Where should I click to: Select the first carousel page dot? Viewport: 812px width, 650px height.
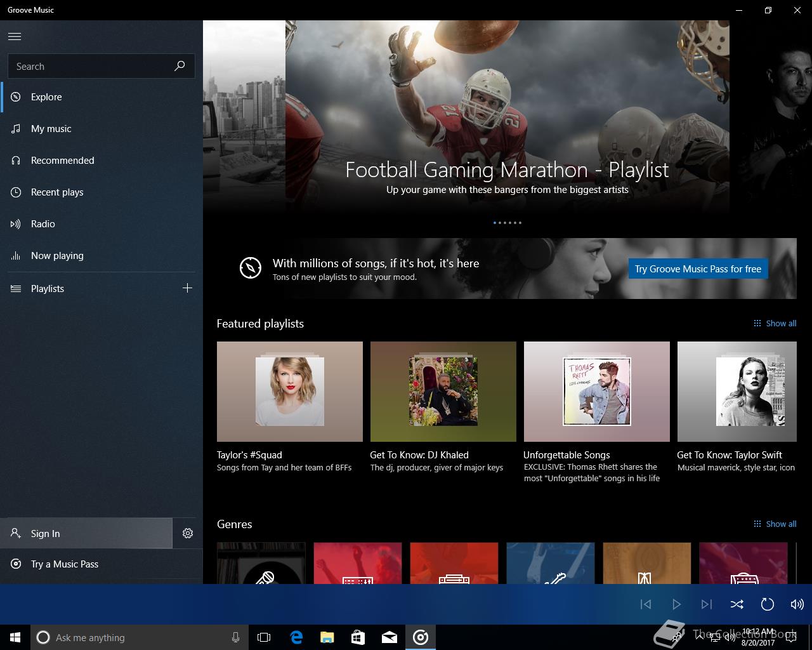click(x=495, y=223)
